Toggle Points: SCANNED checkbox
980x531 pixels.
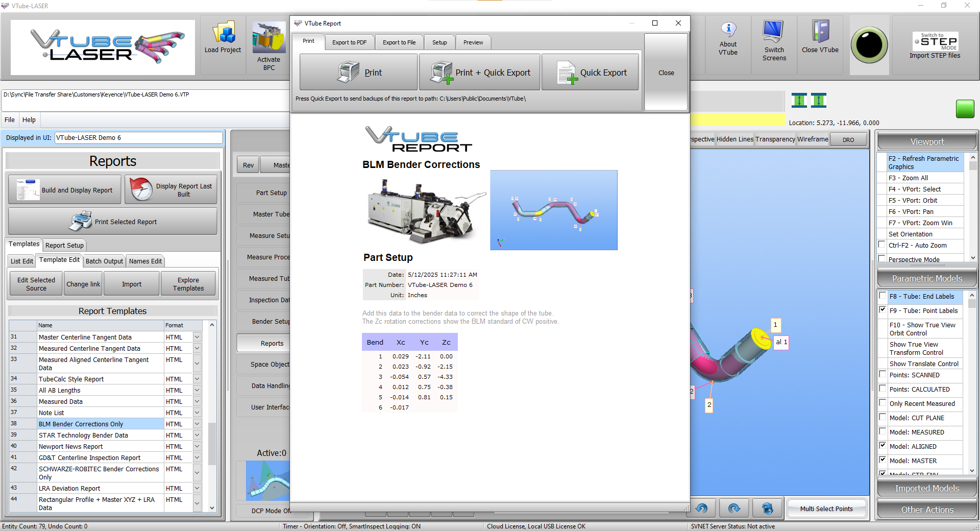point(883,374)
